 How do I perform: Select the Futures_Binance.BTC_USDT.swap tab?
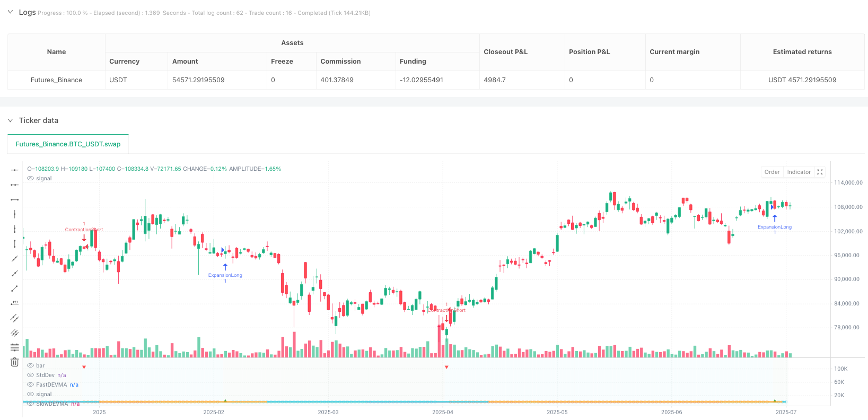click(68, 144)
